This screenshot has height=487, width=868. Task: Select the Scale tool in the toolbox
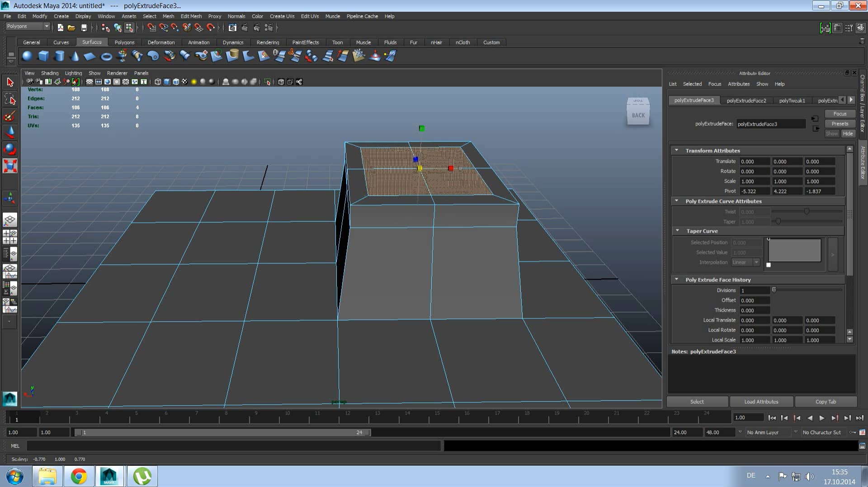click(x=10, y=166)
